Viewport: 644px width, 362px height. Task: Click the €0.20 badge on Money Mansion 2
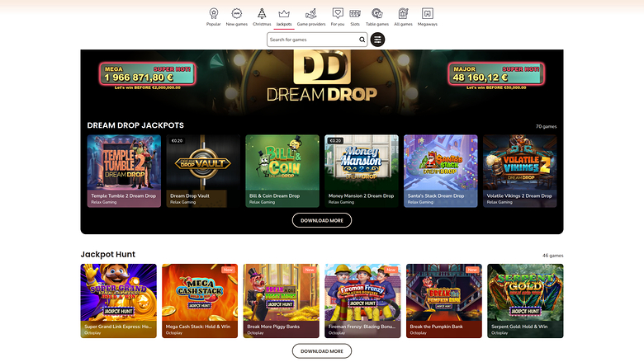click(335, 141)
